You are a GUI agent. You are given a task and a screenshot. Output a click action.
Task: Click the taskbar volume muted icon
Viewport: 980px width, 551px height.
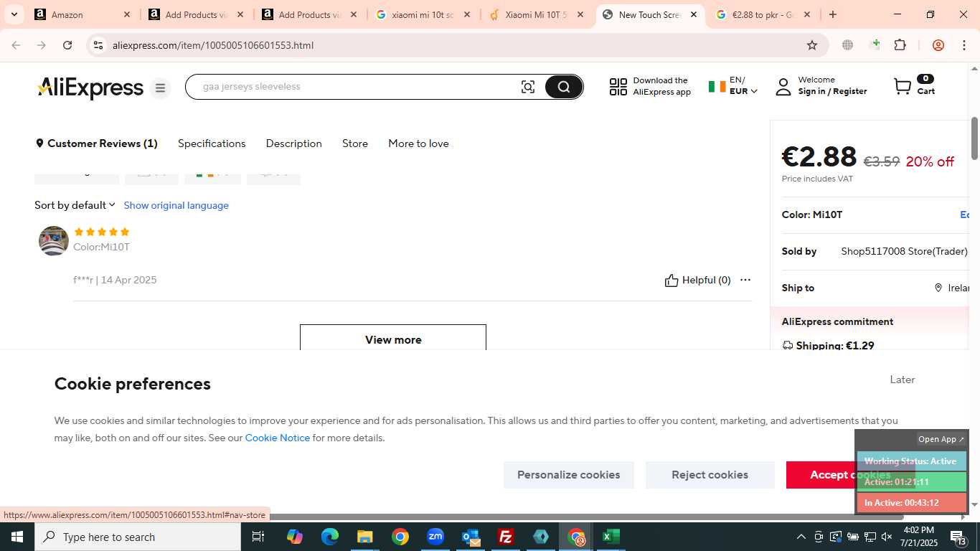(x=887, y=537)
